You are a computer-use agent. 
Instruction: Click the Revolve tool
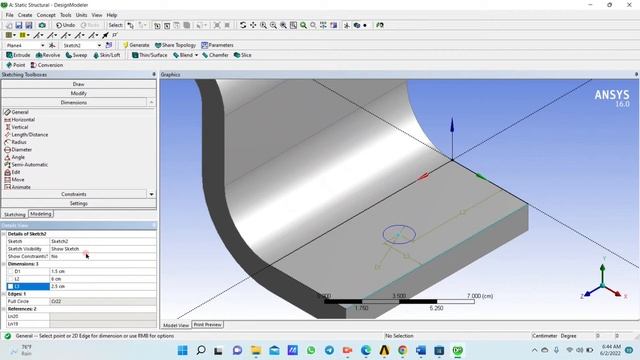[48, 55]
